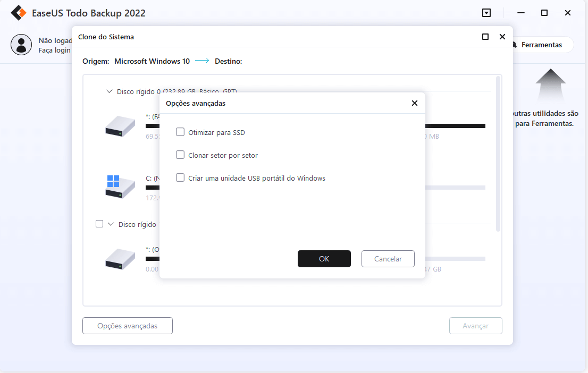Click the Origem Microsoft Windows 10 text

(x=136, y=61)
